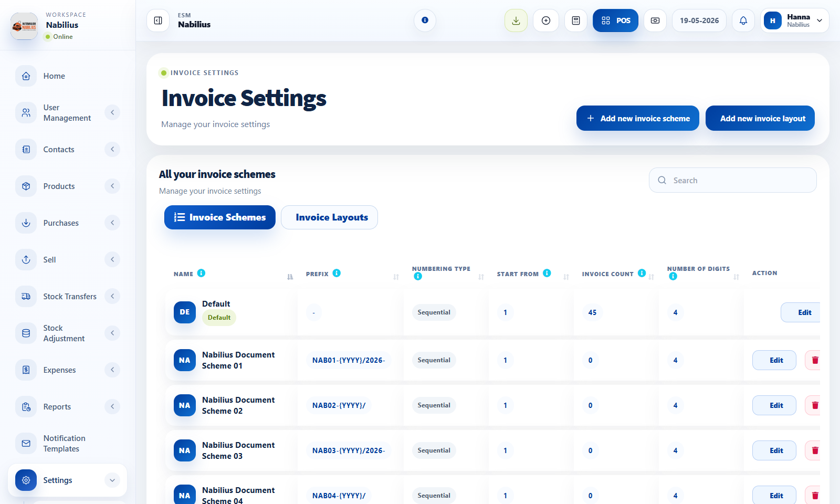The width and height of the screenshot is (840, 504).
Task: Click the green download icon
Action: tap(516, 20)
